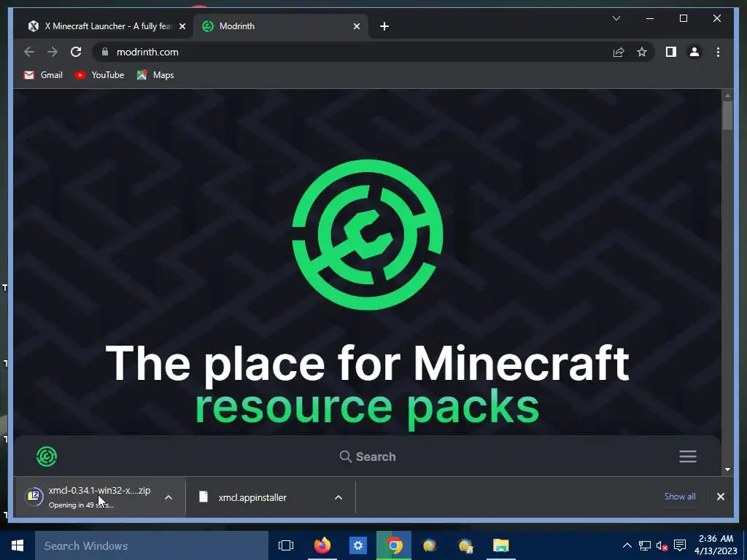747x560 pixels.
Task: Open a new browser tab
Action: click(384, 26)
